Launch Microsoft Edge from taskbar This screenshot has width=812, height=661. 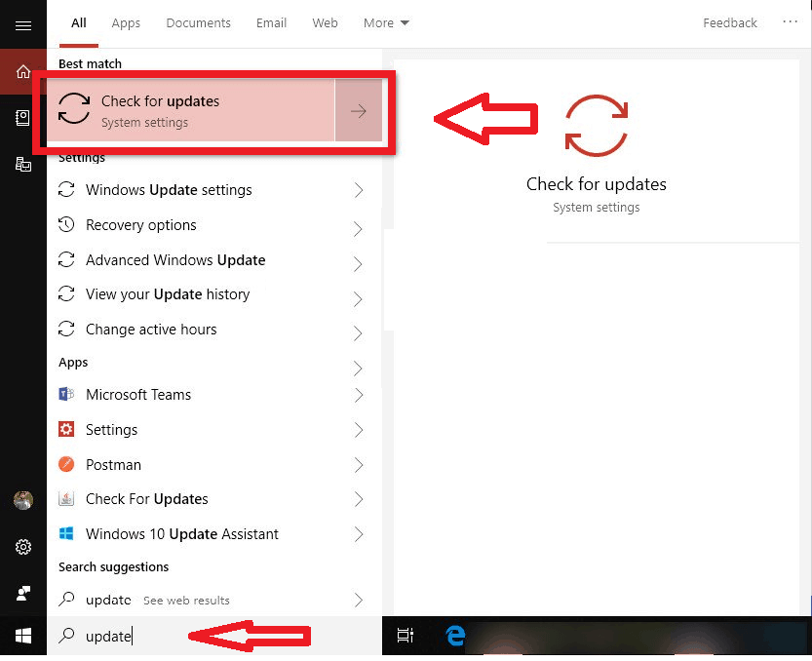click(455, 635)
